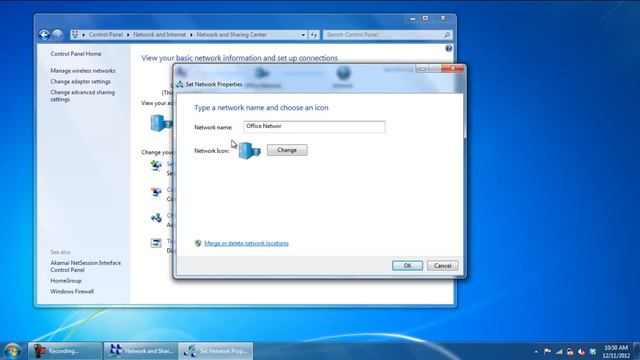Switch to Recording taskbar item
This screenshot has width=640, height=360.
pyautogui.click(x=65, y=351)
